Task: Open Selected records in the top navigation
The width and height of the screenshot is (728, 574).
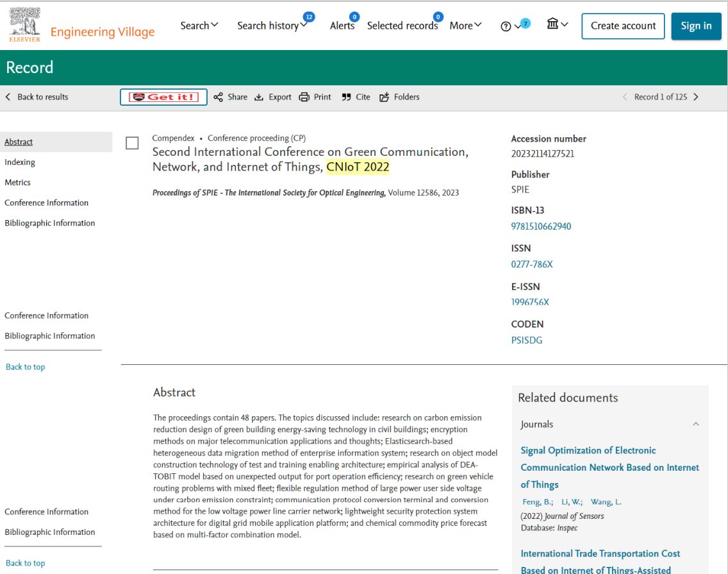Action: [402, 26]
